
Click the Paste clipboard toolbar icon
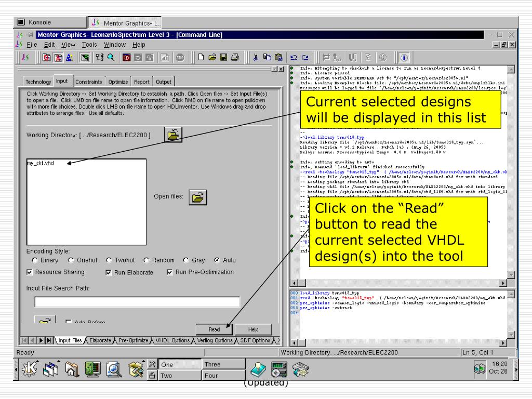coord(278,57)
